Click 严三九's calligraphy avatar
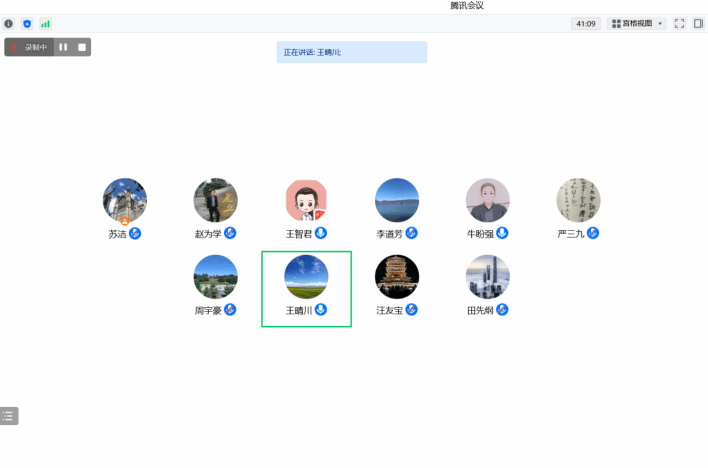Viewport: 708px width, 468px height. point(578,200)
